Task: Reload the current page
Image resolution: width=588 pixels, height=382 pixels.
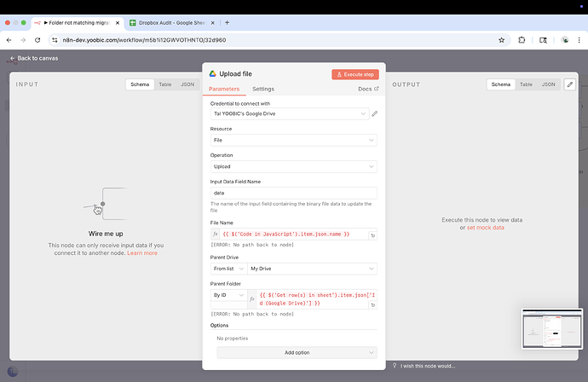Action: 37,40
